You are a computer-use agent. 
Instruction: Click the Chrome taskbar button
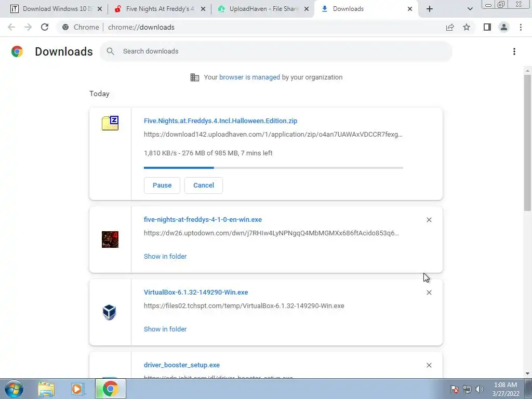click(x=111, y=389)
